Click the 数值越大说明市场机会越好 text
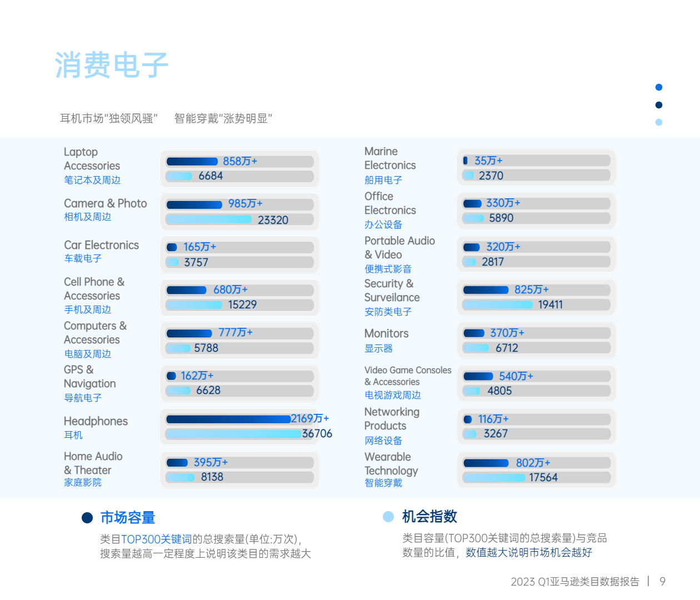 pos(529,552)
